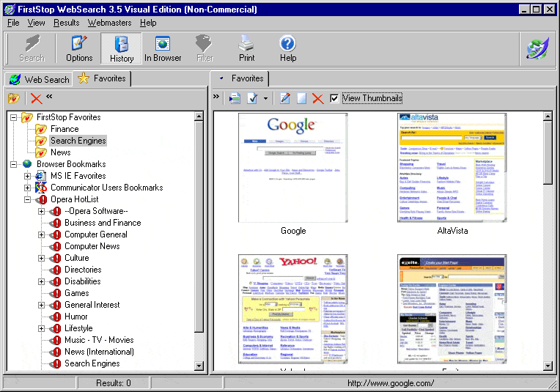Image resolution: width=560 pixels, height=392 pixels.
Task: Switch to the Web Search tab
Action: pyautogui.click(x=40, y=80)
